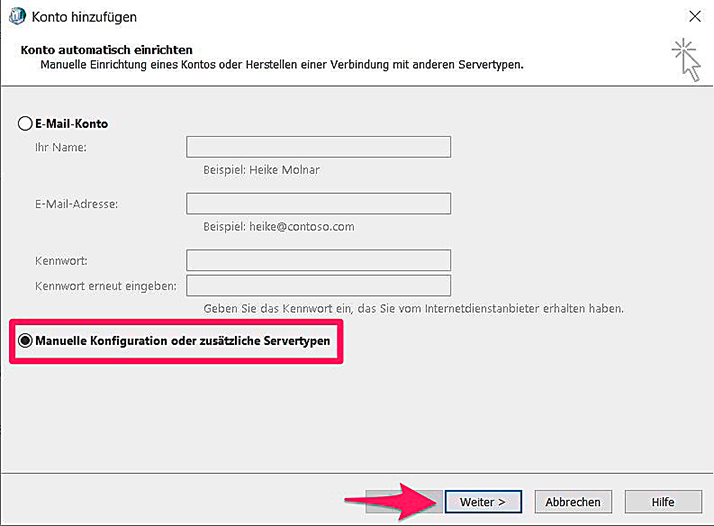
Task: Close the Konto hinzufügen dialog
Action: 695,16
